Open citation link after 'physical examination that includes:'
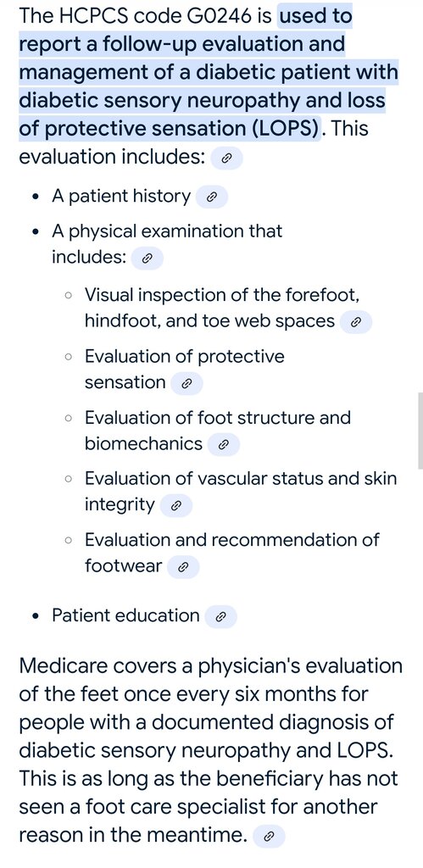This screenshot has height=868, width=423. click(147, 258)
